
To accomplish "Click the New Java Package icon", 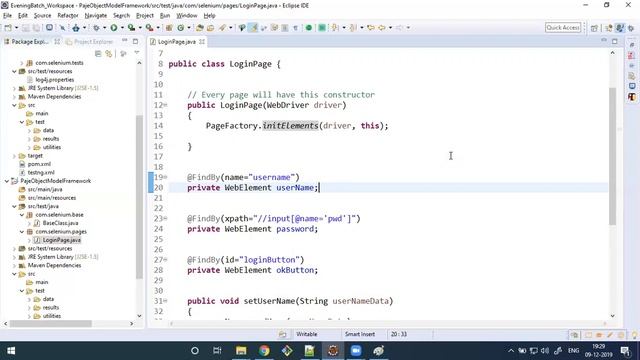I will pyautogui.click(x=169, y=28).
